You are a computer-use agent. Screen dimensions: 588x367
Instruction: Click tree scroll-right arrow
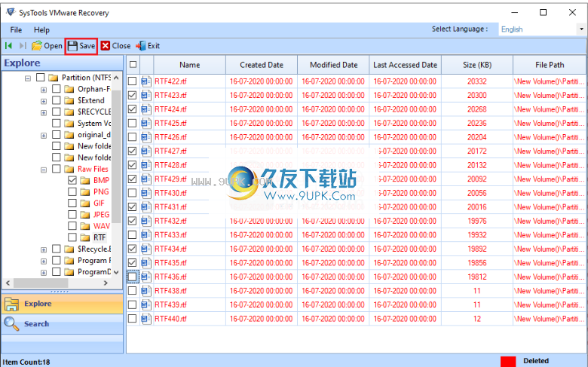(106, 283)
